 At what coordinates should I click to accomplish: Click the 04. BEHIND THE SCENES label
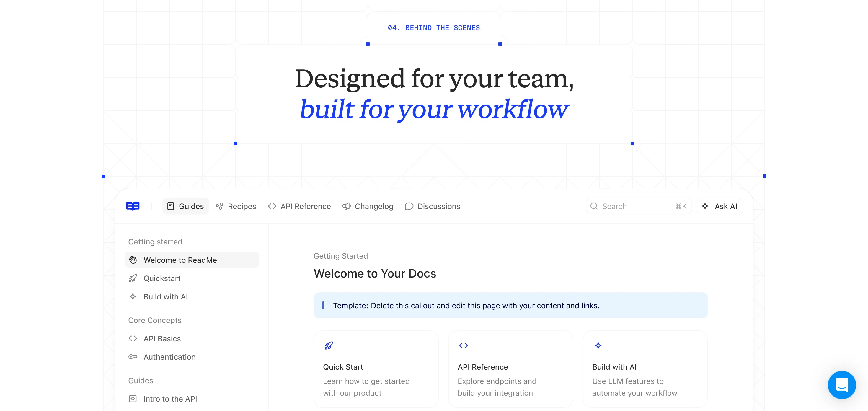[x=434, y=28]
